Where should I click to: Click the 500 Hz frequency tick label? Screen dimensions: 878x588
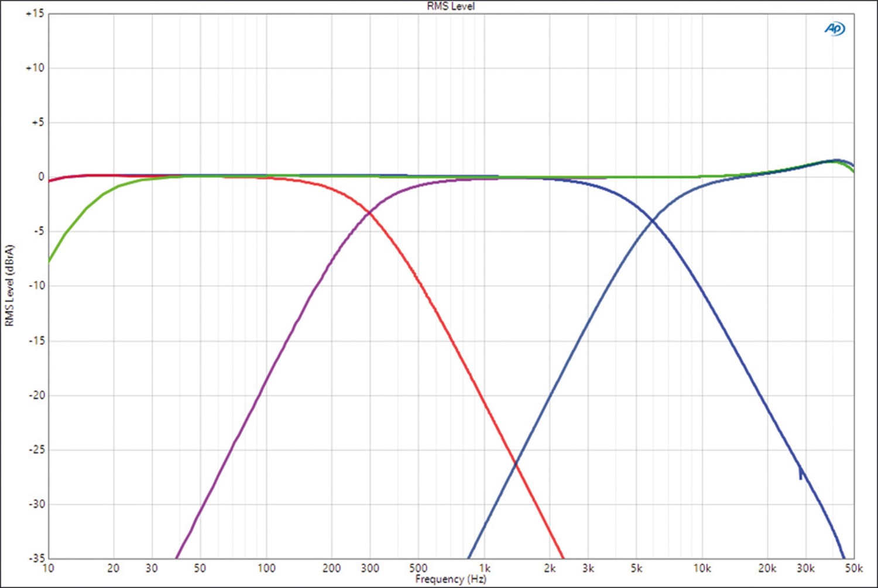[x=418, y=568]
